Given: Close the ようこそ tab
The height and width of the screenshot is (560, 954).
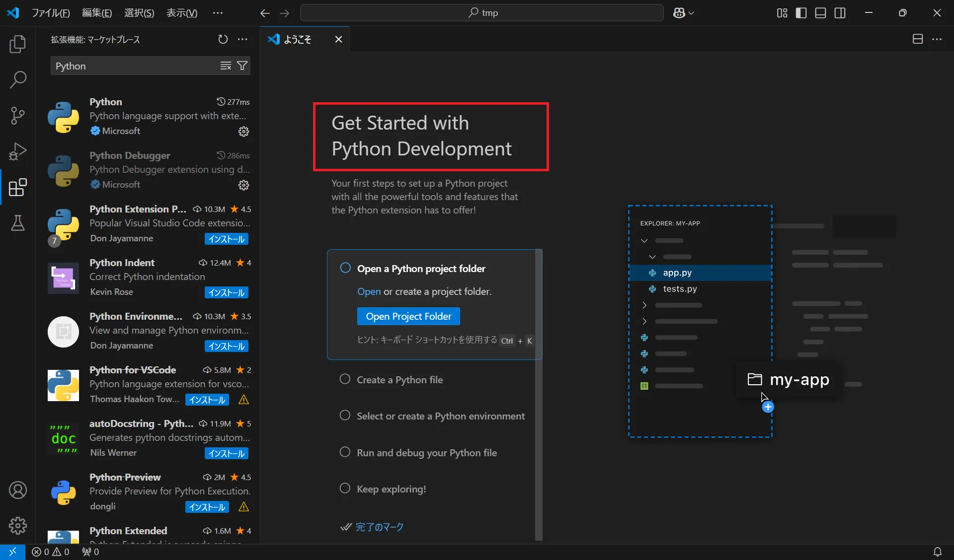Looking at the screenshot, I should click(x=338, y=39).
